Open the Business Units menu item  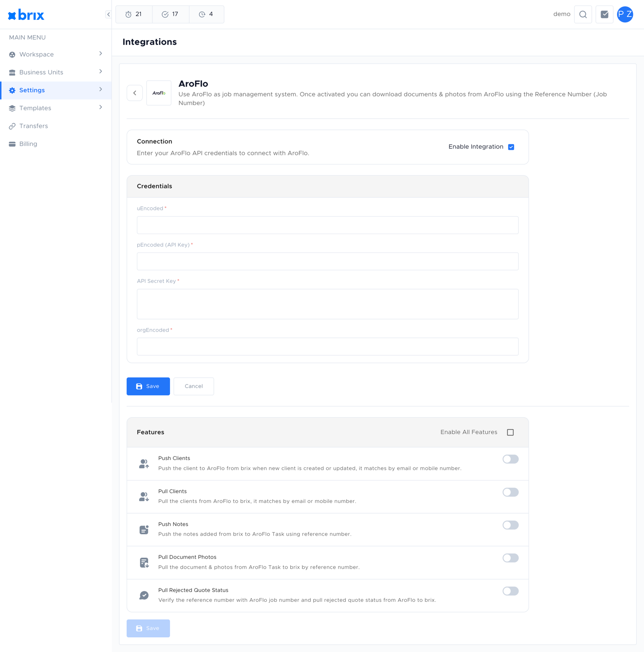(56, 72)
